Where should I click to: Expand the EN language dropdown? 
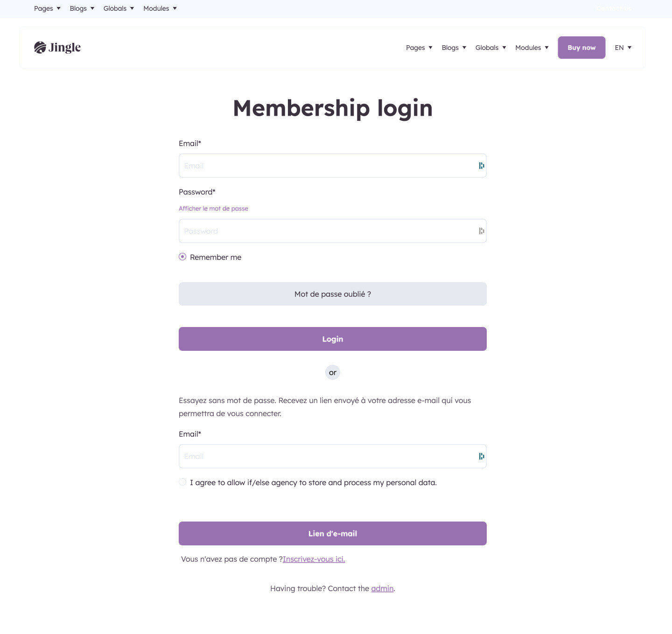tap(623, 48)
